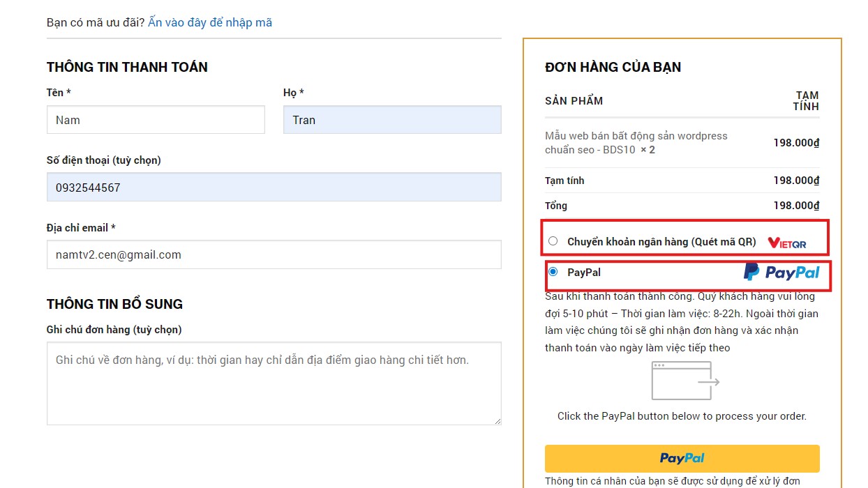Click the 'Chuyển khoản ngân hàng (Quét mã QR)' label
This screenshot has width=868, height=488.
(x=661, y=242)
